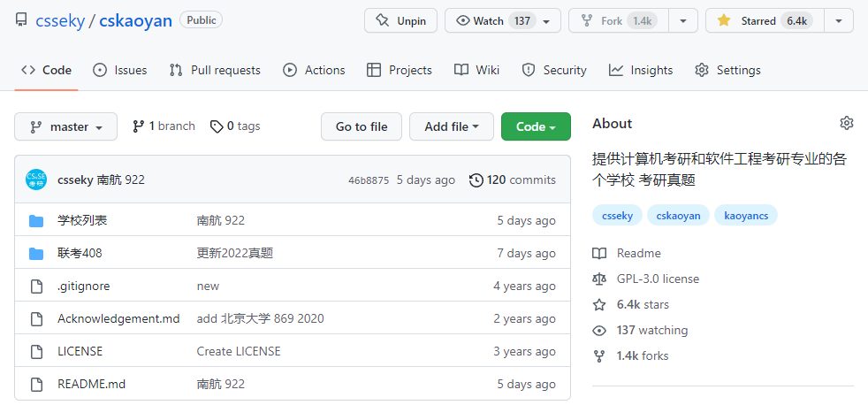Click the csseky avatar in commit header
This screenshot has height=405, width=868.
point(36,180)
